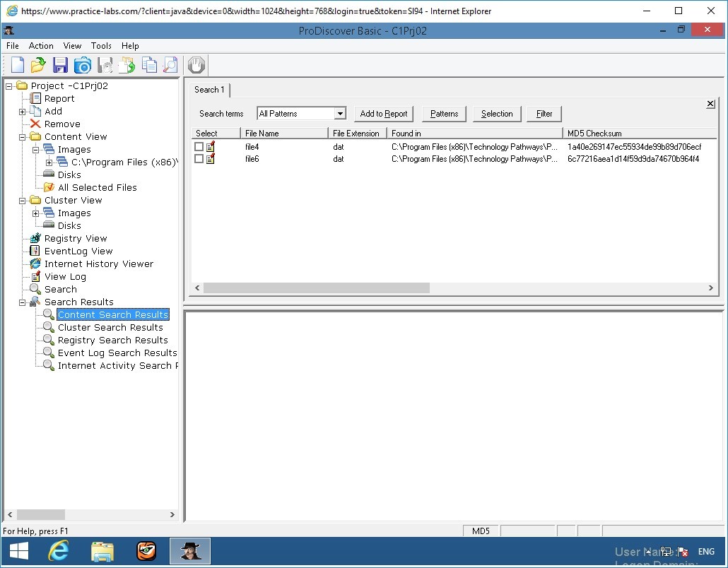The image size is (728, 568).
Task: Collapse the Search Results node
Action: click(23, 302)
